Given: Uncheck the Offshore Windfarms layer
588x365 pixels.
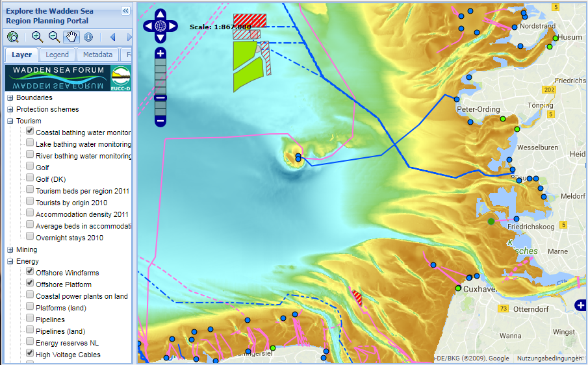Looking at the screenshot, I should 30,272.
